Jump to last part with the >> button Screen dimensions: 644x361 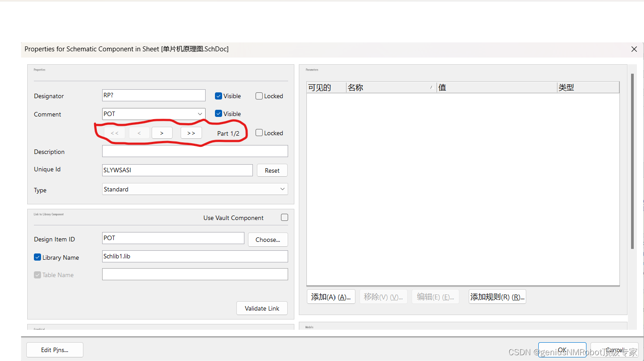point(191,133)
